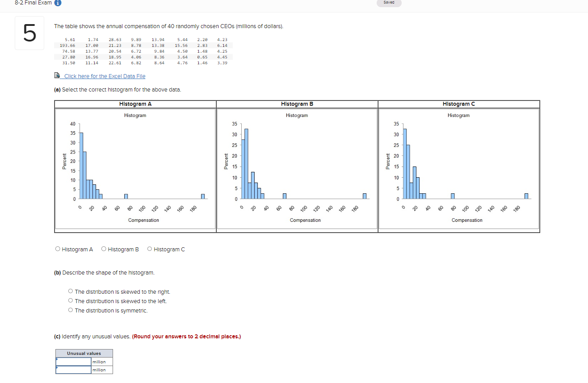Click the Saved status button

tap(389, 3)
